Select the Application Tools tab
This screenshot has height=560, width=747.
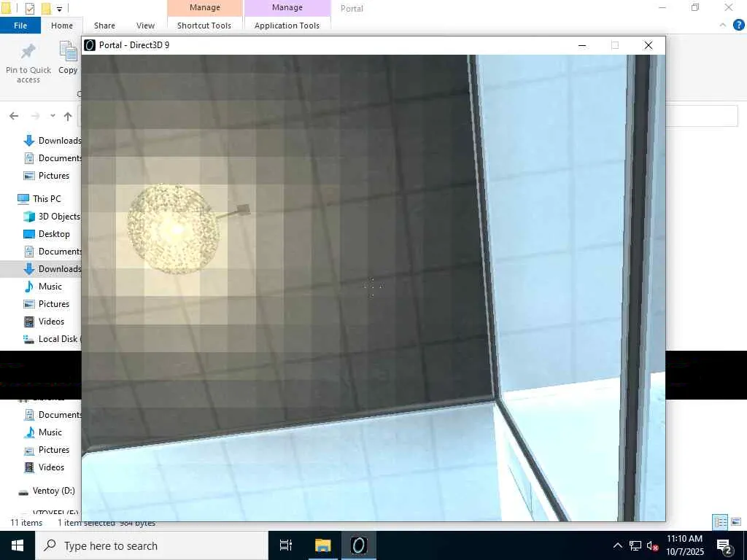click(287, 26)
